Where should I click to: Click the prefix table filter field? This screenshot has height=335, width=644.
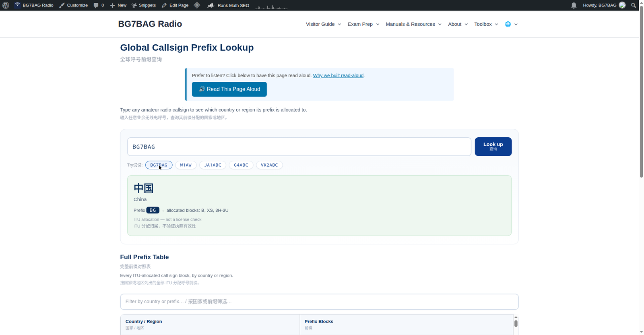319,302
